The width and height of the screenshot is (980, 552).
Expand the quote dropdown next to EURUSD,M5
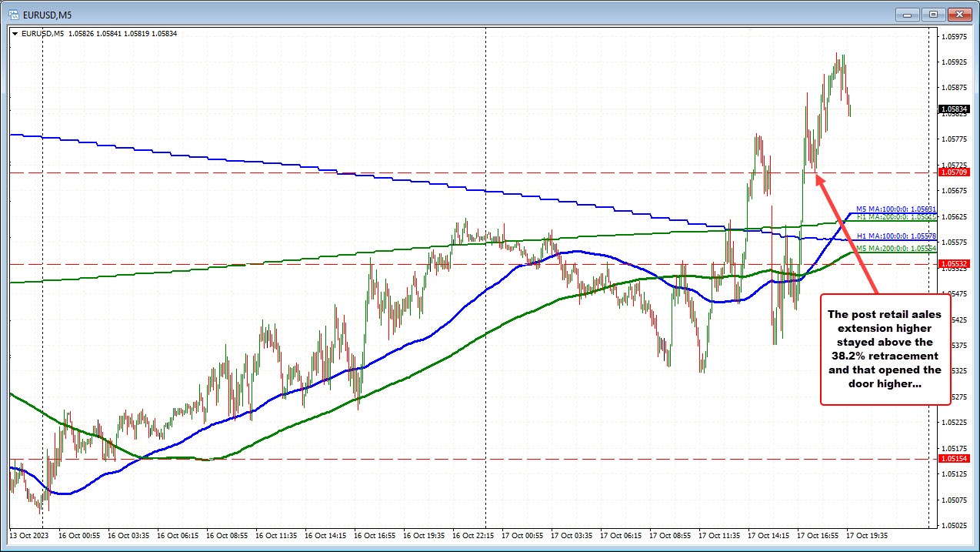(15, 33)
